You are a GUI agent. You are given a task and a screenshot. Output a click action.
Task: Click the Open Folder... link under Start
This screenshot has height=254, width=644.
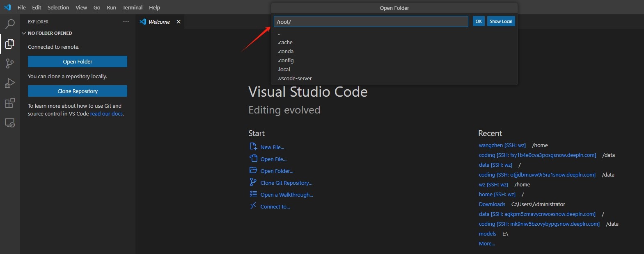coord(277,171)
